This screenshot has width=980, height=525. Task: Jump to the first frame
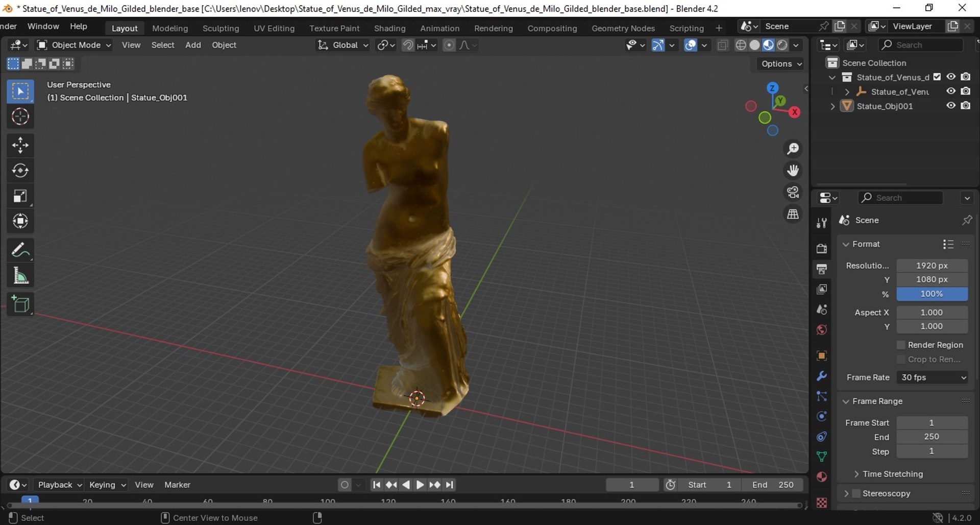tap(376, 485)
